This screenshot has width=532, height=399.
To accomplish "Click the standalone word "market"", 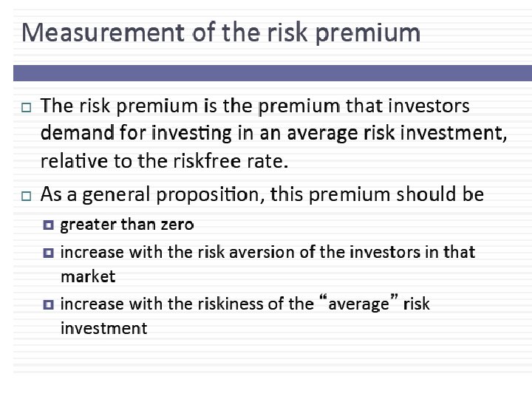I will tap(88, 276).
